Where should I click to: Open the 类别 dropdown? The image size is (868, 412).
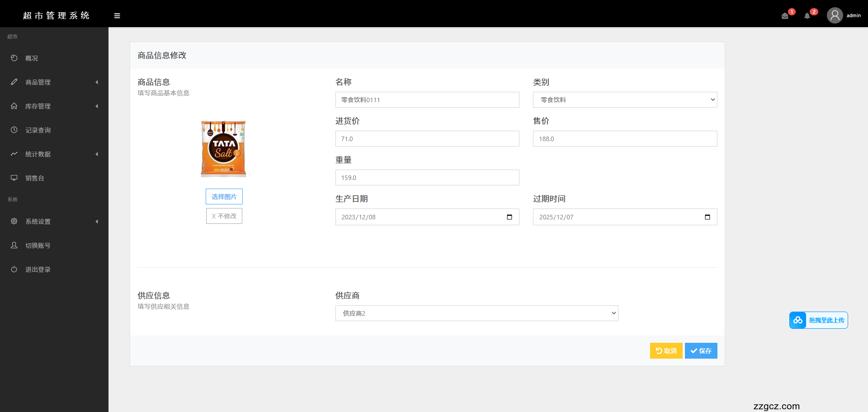[625, 100]
